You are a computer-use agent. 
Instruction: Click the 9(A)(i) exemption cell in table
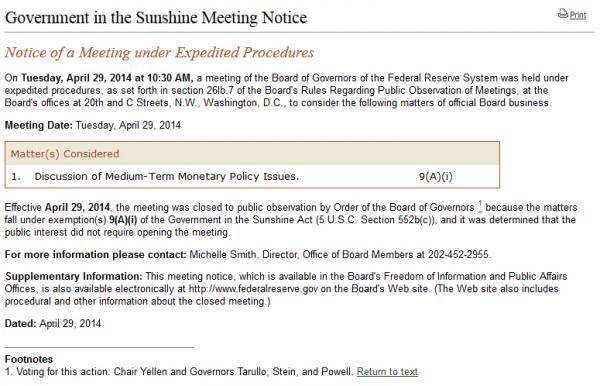pos(435,176)
